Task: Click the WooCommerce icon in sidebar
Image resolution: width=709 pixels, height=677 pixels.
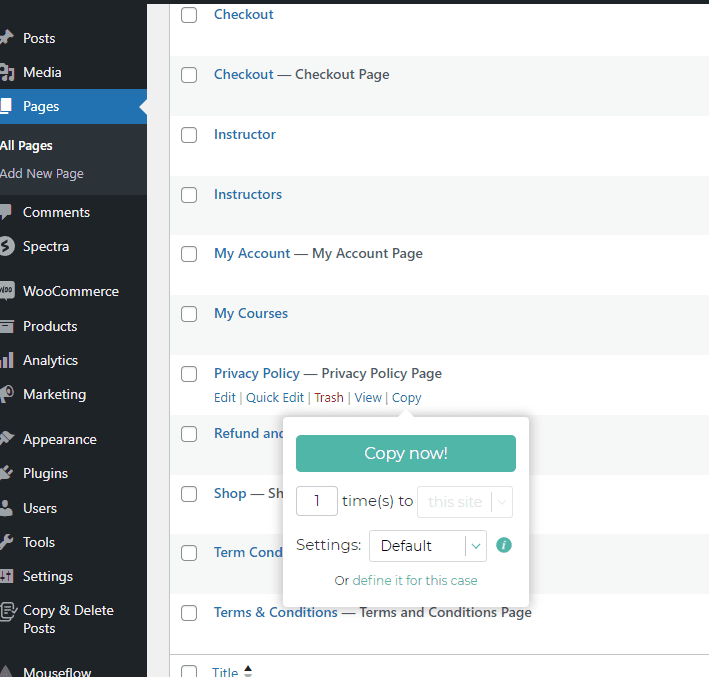Action: (x=6, y=292)
